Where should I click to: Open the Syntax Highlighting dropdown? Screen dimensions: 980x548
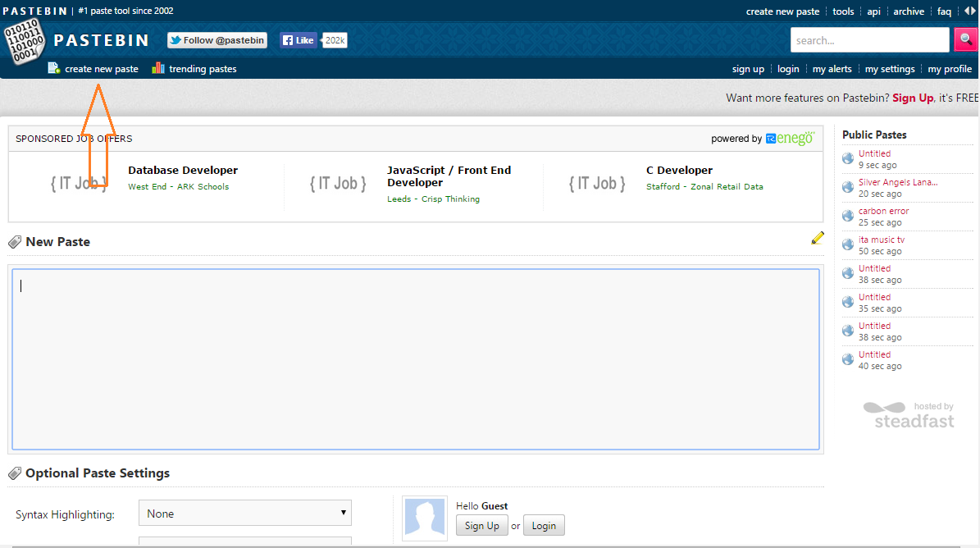244,513
